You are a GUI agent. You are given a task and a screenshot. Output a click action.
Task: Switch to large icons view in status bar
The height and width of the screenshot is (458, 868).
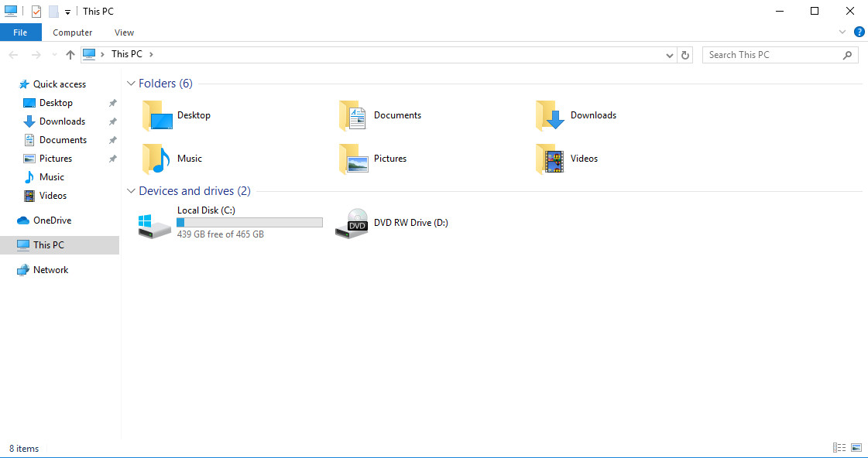coord(856,447)
